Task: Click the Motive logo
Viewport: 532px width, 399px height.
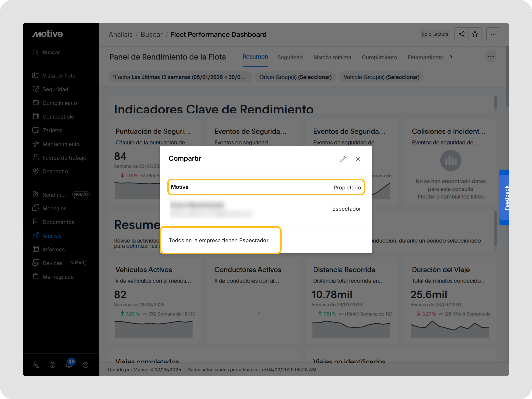Action: (x=47, y=34)
